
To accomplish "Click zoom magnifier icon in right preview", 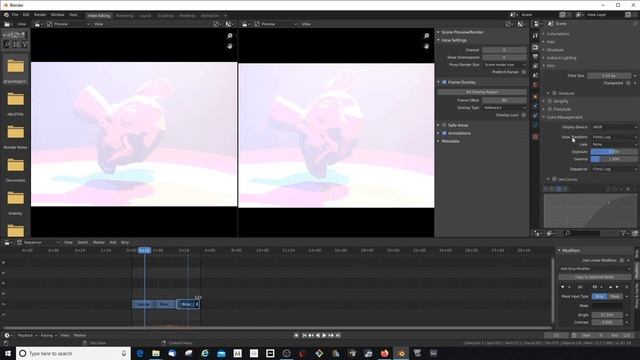I will 427,36.
